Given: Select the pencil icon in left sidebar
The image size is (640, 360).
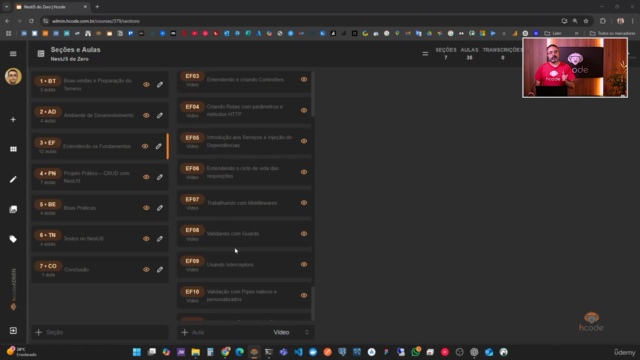Looking at the screenshot, I should (13, 180).
